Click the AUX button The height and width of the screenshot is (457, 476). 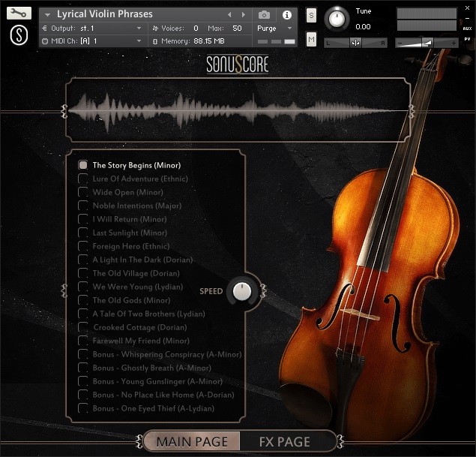(x=467, y=29)
